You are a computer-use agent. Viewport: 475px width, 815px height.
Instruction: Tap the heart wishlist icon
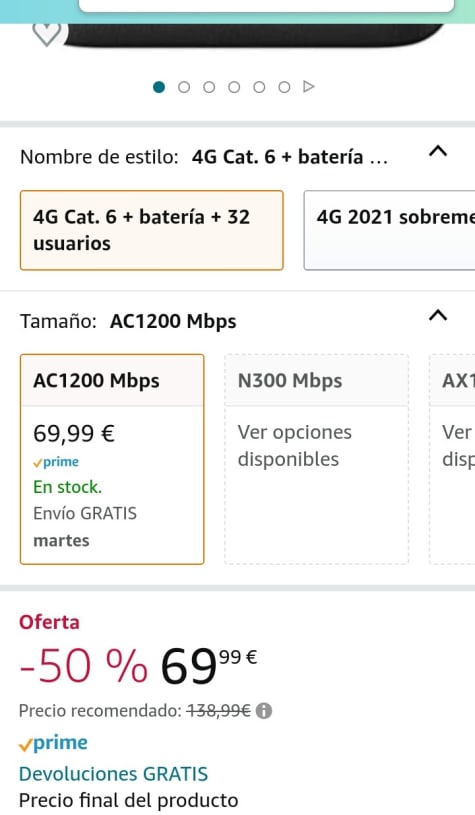(x=48, y=34)
